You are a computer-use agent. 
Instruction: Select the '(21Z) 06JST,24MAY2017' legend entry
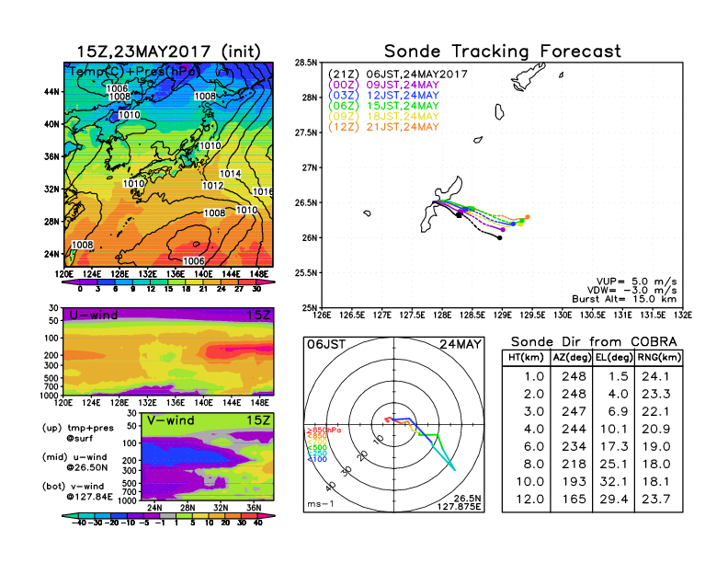[x=397, y=75]
